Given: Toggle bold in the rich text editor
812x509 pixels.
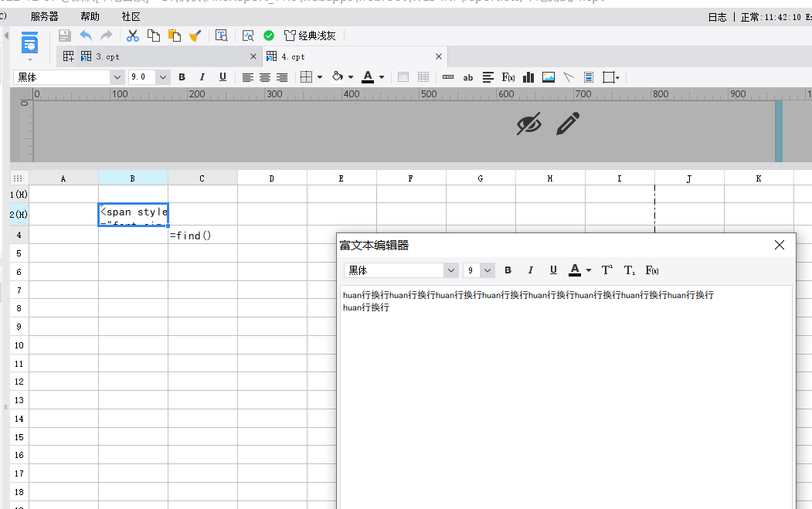Looking at the screenshot, I should coord(508,270).
